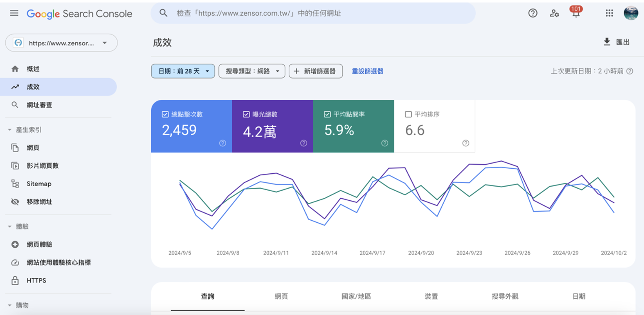Click the magnifier icon beside 網址審查
644x315 pixels.
[15, 105]
